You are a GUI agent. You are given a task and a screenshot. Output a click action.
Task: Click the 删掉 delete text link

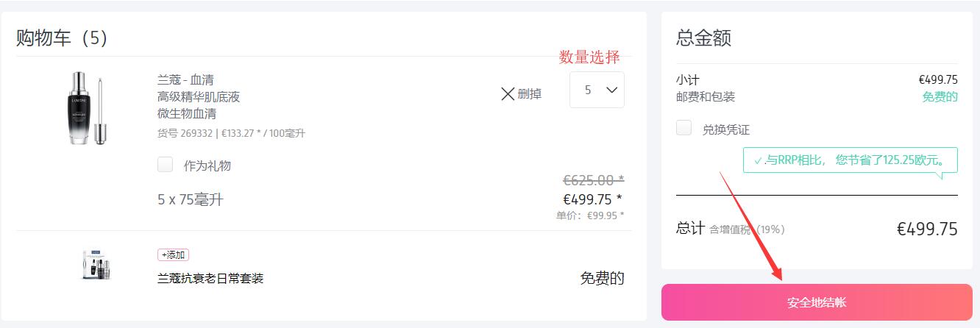pos(529,93)
